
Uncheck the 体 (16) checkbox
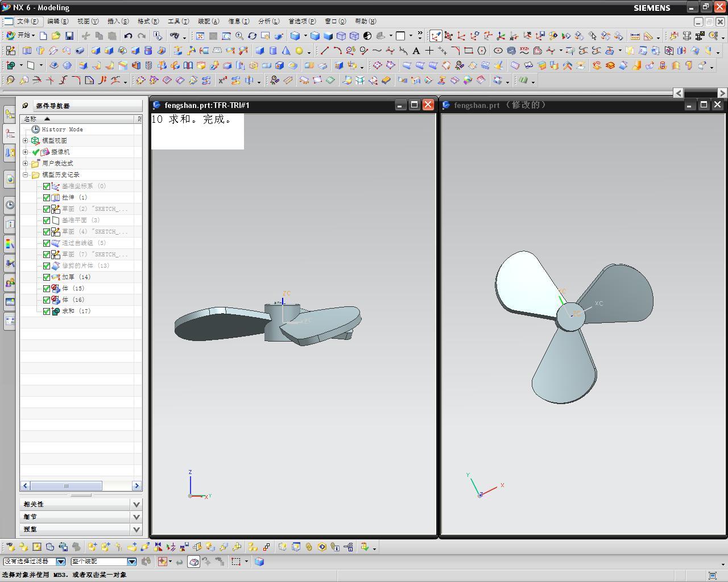click(47, 300)
